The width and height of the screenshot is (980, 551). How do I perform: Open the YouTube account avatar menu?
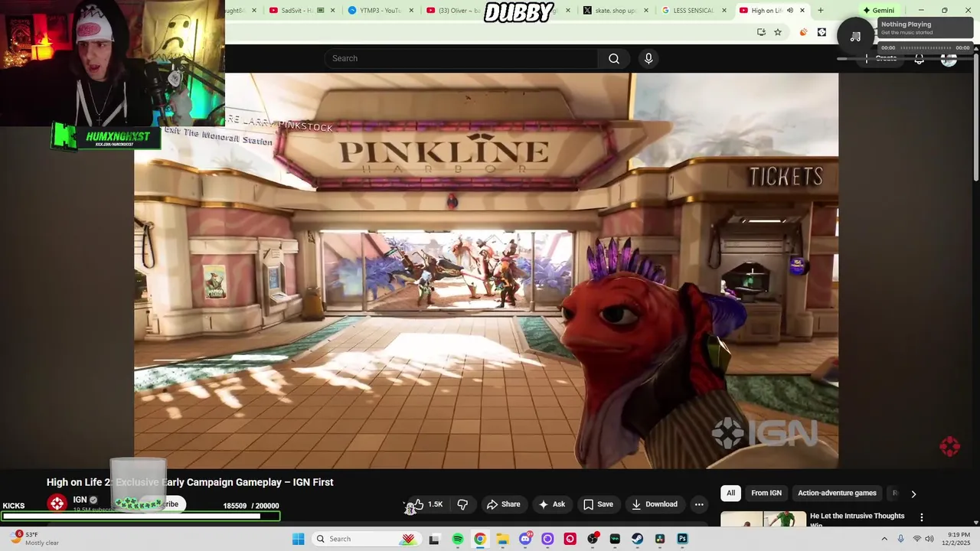click(949, 59)
